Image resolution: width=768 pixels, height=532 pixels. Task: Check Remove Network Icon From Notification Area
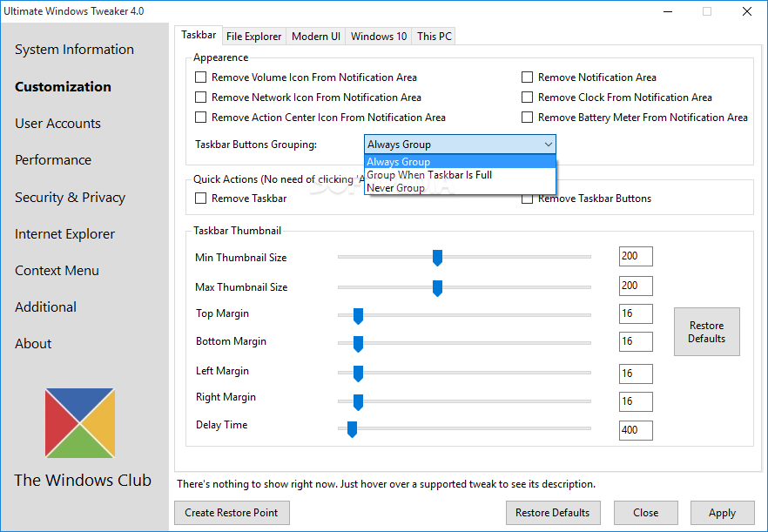(x=201, y=98)
